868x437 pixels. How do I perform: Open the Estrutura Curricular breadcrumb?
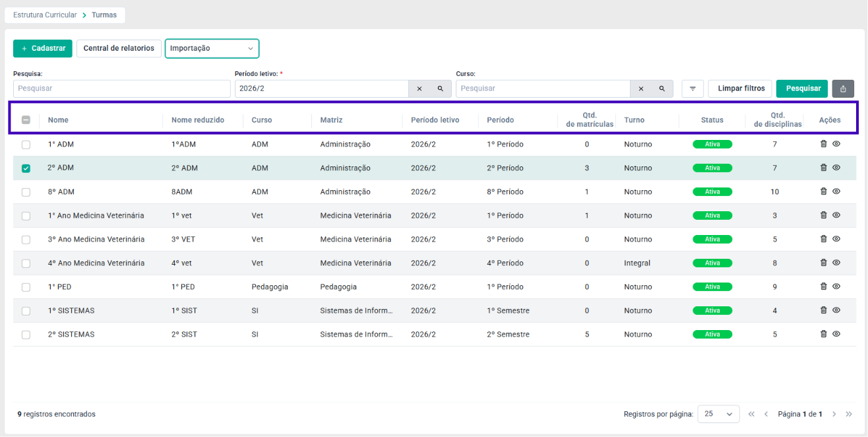coord(45,15)
